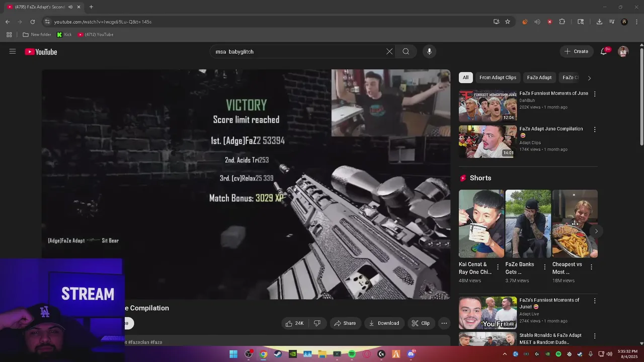
Task: Open the apps grid in bookmarks bar
Action: tap(9, 35)
